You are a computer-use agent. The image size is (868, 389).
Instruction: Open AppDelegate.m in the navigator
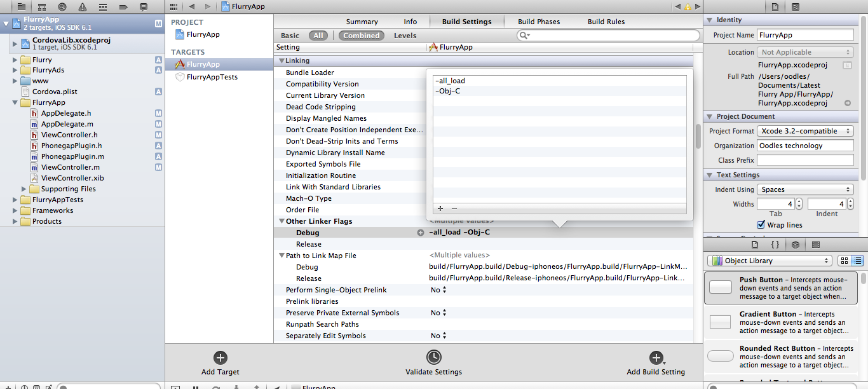click(67, 125)
